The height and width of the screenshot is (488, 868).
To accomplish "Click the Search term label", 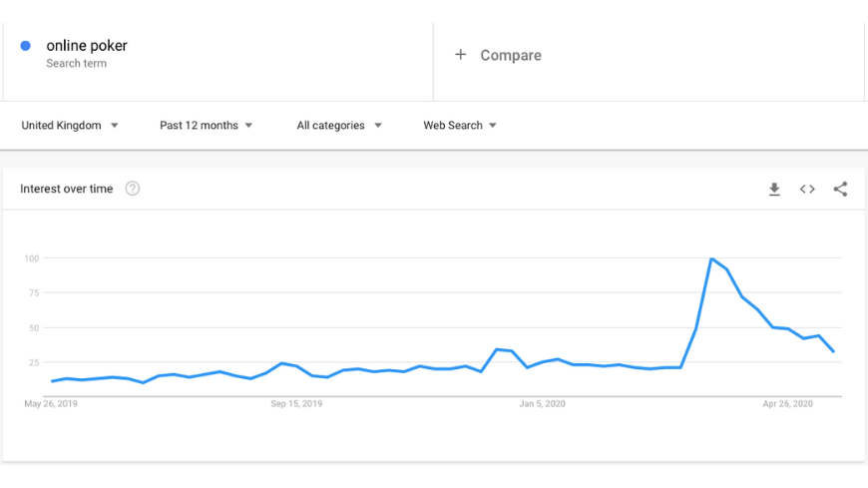I will 77,63.
